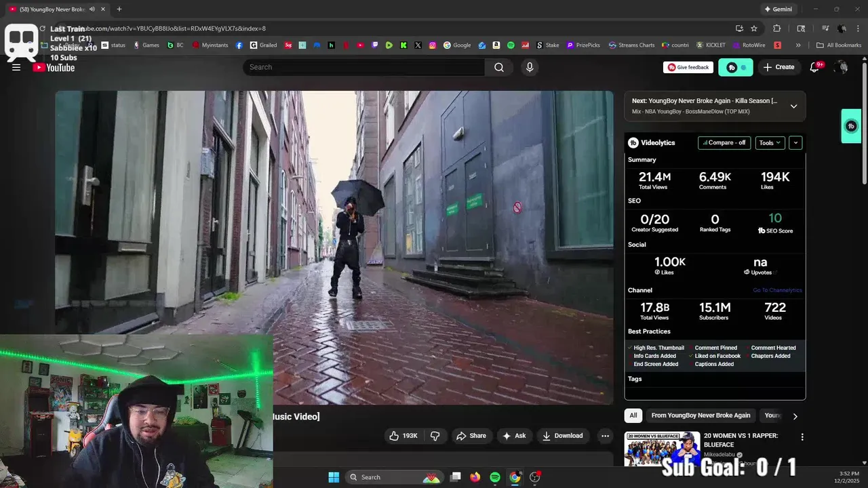The image size is (868, 488).
Task: Open Spotify from the Windows taskbar
Action: point(495,477)
